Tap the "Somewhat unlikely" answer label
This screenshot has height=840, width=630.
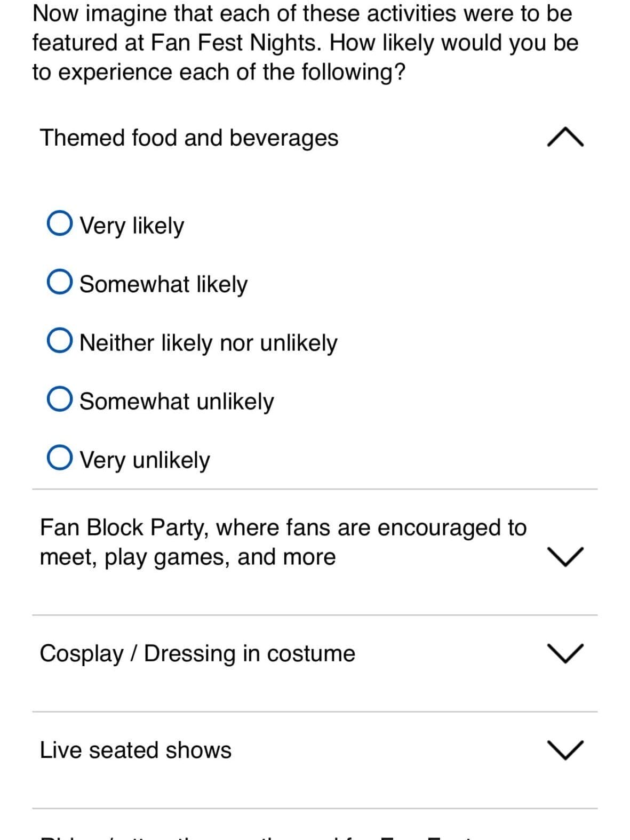coord(177,401)
